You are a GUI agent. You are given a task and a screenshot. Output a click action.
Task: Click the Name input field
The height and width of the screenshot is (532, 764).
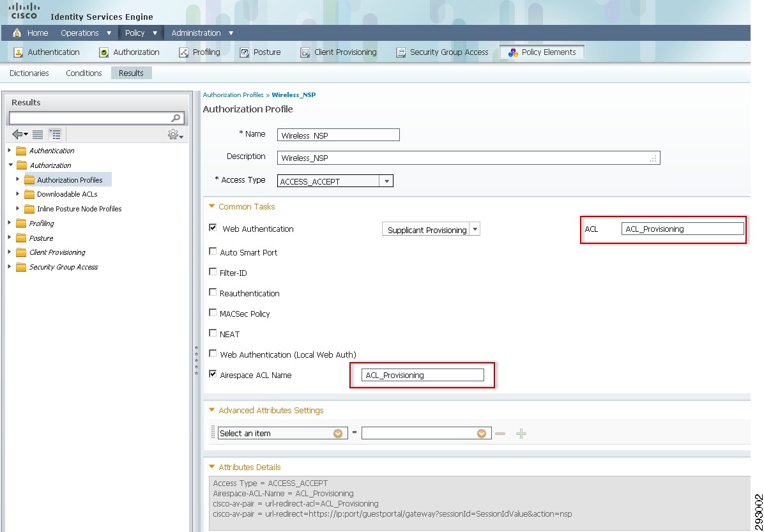click(x=338, y=135)
